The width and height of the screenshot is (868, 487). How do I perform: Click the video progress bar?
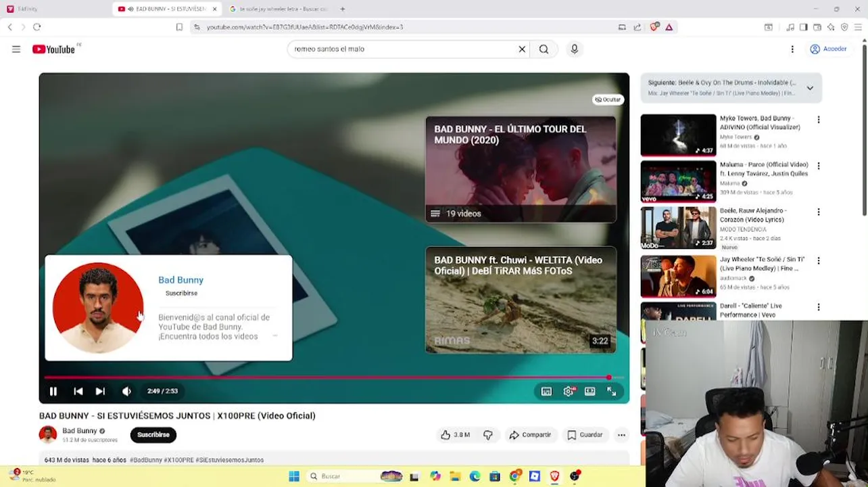coord(334,377)
